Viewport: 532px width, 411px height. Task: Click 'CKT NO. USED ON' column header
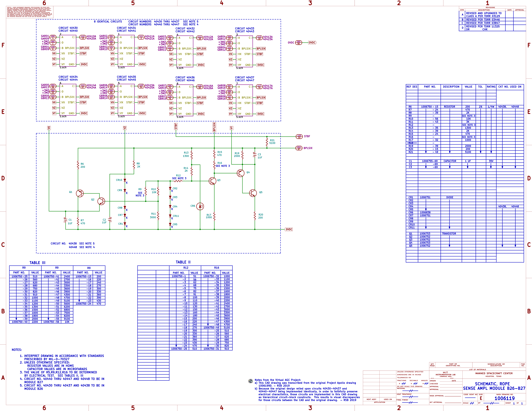(510, 87)
